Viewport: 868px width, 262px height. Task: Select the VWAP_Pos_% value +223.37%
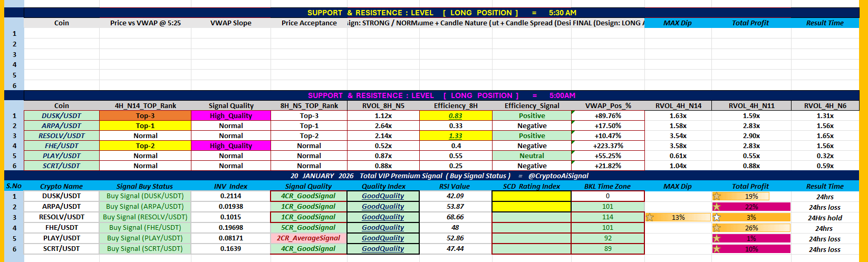[x=607, y=146]
